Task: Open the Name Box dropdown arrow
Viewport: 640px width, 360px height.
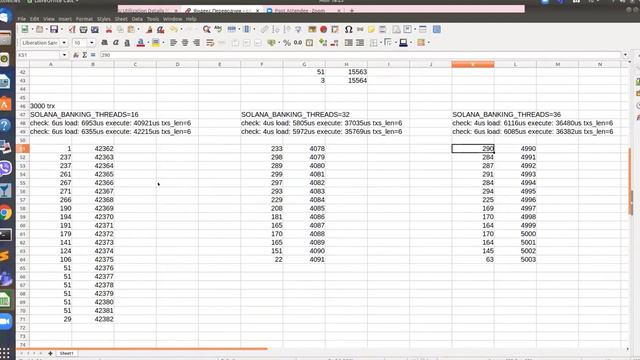Action: click(x=64, y=55)
